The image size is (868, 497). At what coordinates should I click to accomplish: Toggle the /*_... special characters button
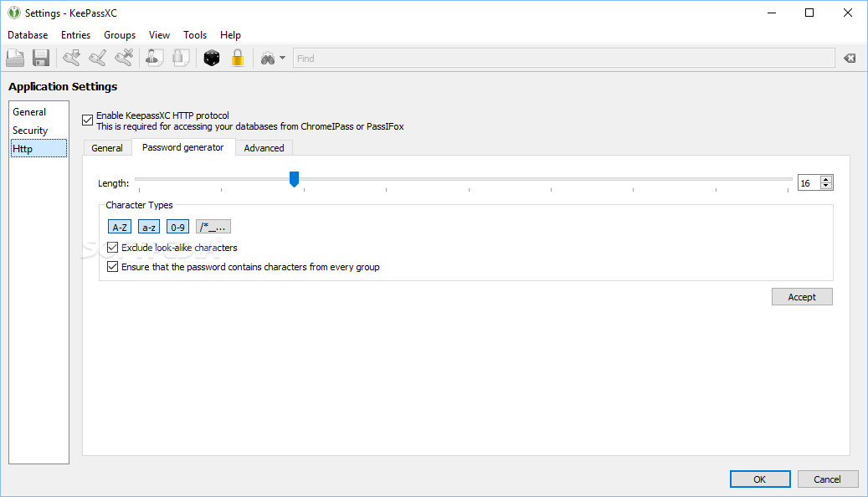[x=213, y=227]
